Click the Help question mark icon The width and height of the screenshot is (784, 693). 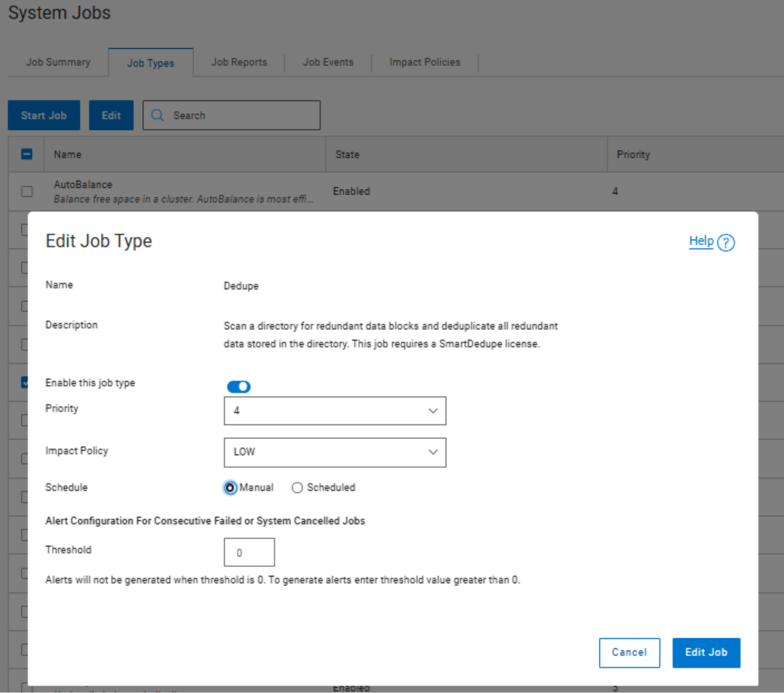(726, 242)
